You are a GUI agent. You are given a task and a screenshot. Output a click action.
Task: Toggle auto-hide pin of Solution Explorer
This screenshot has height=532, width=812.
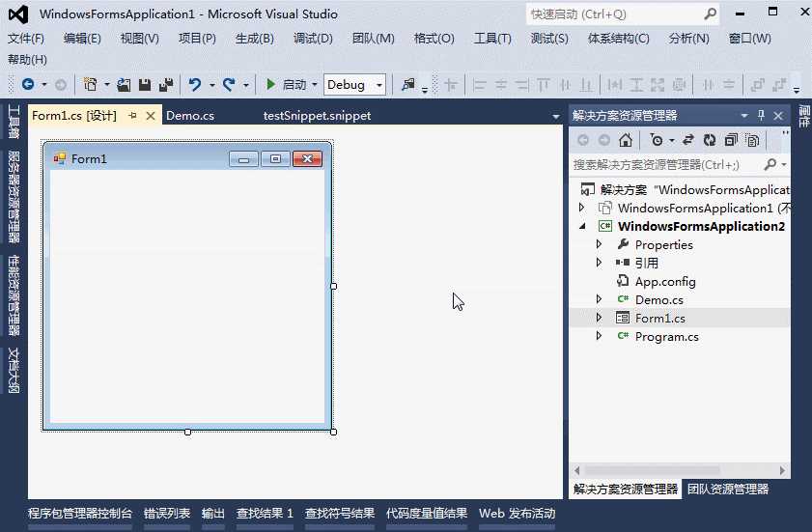coord(761,115)
